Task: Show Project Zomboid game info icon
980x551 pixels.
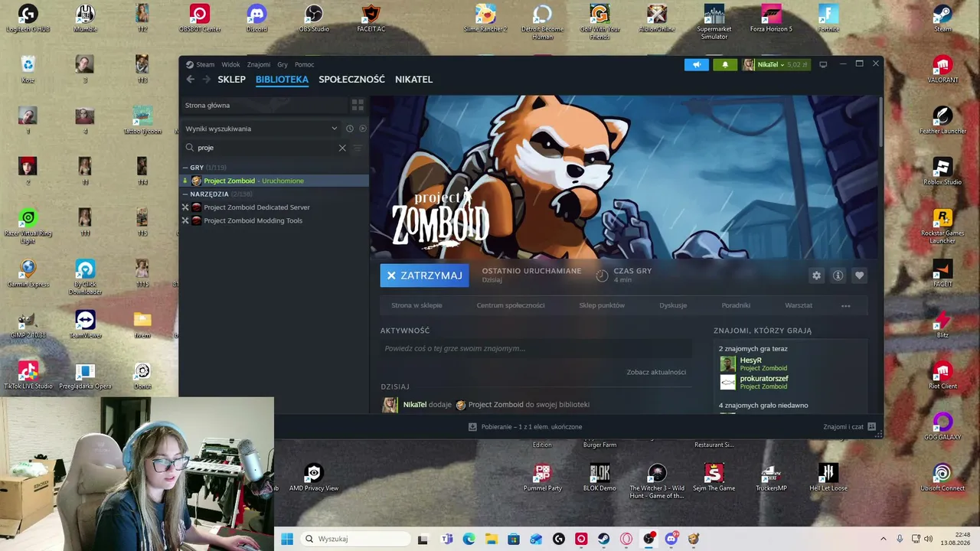Action: 838,275
